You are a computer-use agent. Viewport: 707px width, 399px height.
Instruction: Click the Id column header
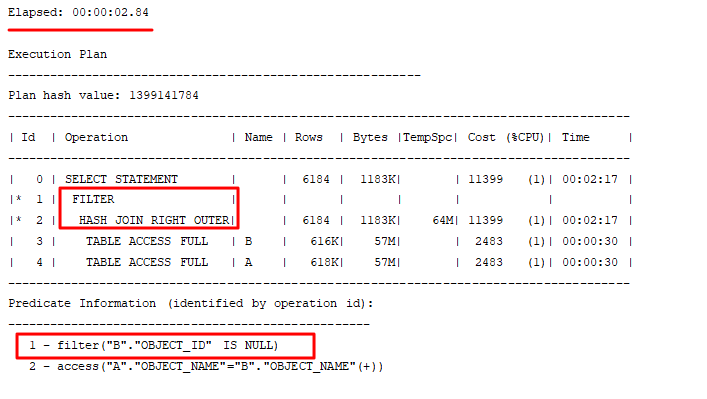point(28,137)
